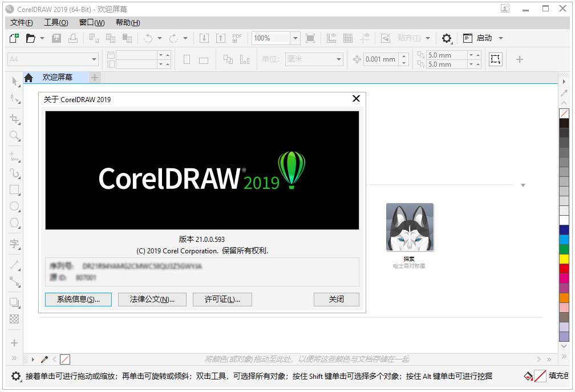Select the Ellipse tool
575x392 pixels.
(x=15, y=207)
